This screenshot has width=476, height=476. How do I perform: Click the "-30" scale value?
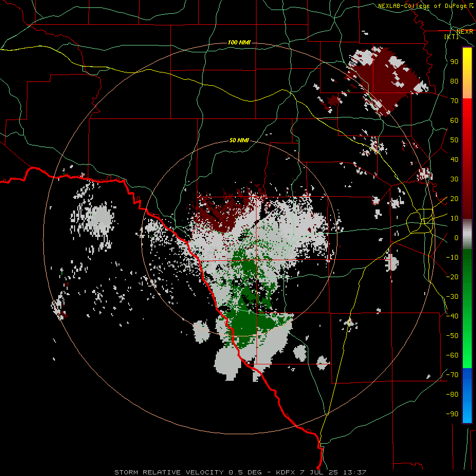[x=452, y=297]
